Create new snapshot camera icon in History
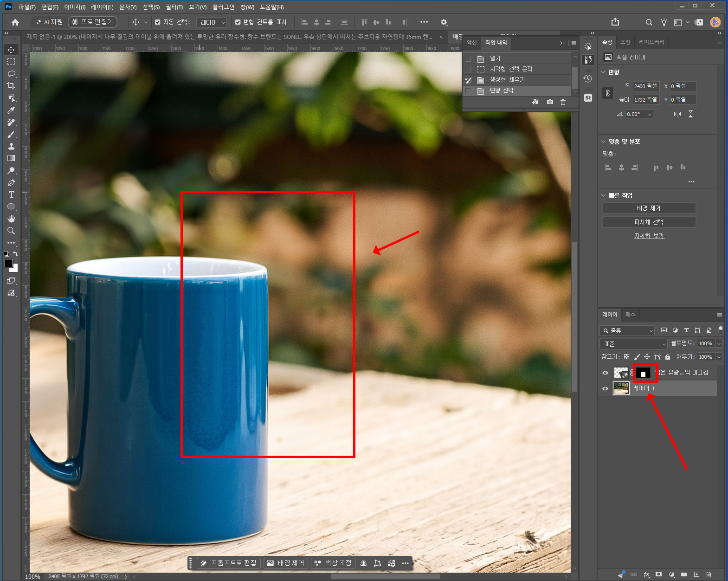This screenshot has width=728, height=581. pyautogui.click(x=550, y=102)
